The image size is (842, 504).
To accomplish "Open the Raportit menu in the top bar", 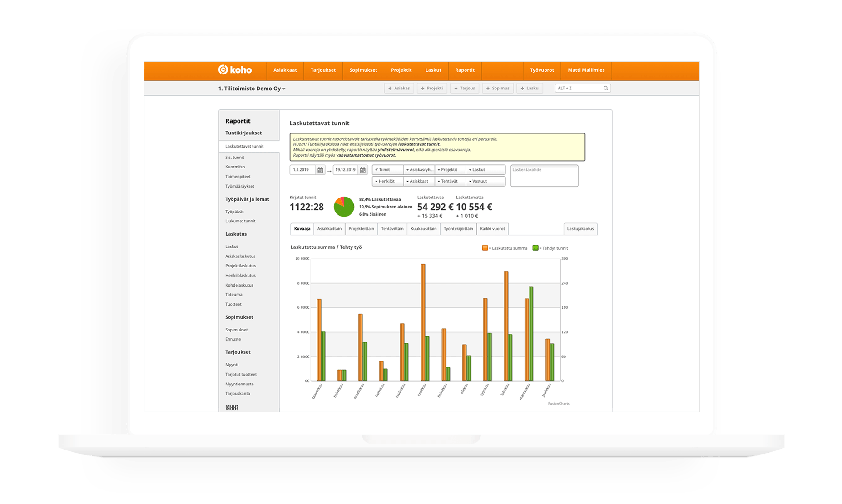I will pyautogui.click(x=465, y=70).
